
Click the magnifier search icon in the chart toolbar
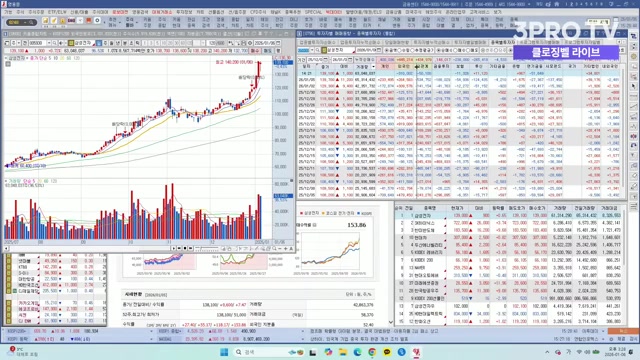point(55,43)
